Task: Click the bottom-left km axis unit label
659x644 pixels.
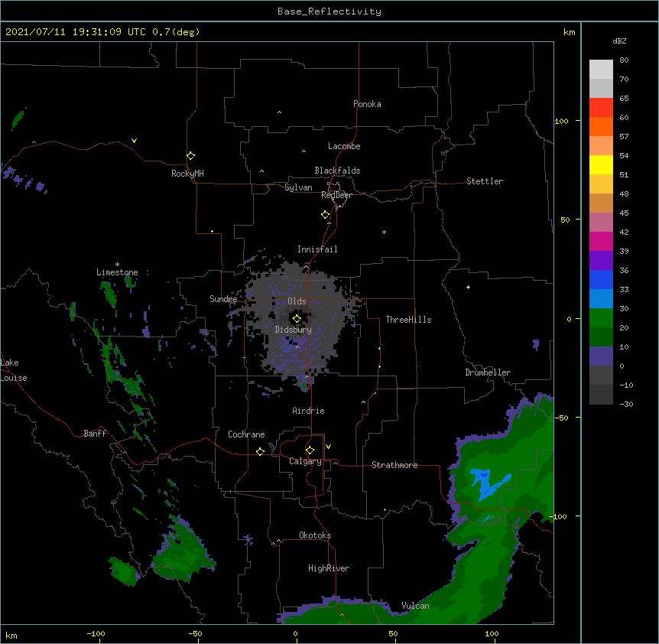Action: [x=11, y=636]
